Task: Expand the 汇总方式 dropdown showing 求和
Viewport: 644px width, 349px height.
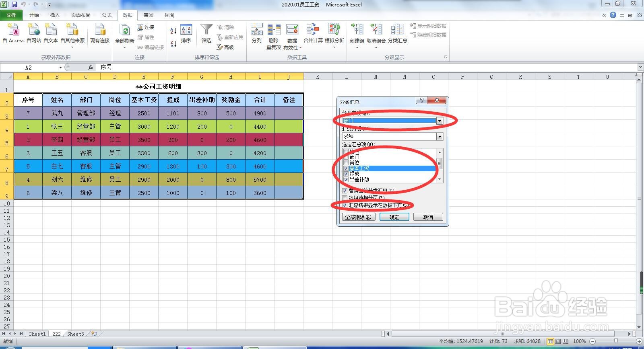Action: tap(440, 137)
